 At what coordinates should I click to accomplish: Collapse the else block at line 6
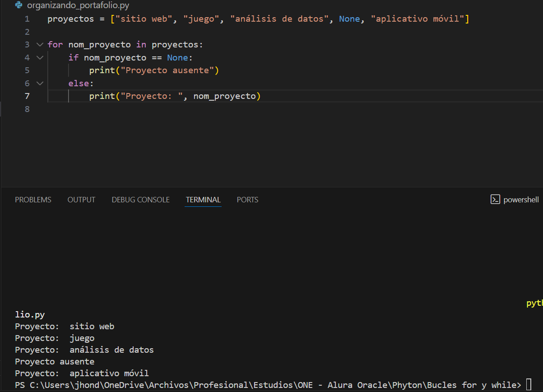pyautogui.click(x=40, y=84)
